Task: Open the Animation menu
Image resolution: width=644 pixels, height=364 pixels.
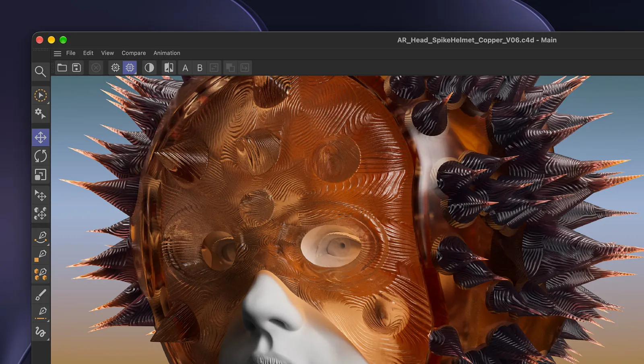Action: (x=167, y=53)
